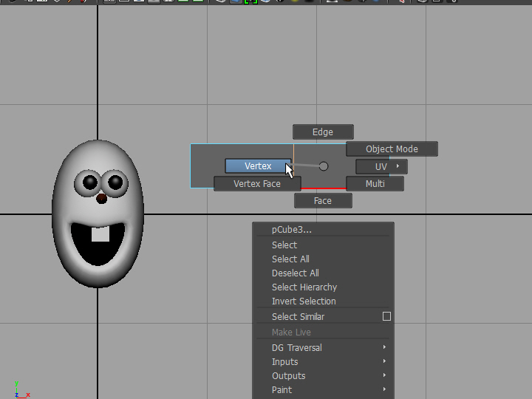Viewport: 532px width, 399px height.
Task: Open option box beside Select Similar
Action: (x=386, y=317)
